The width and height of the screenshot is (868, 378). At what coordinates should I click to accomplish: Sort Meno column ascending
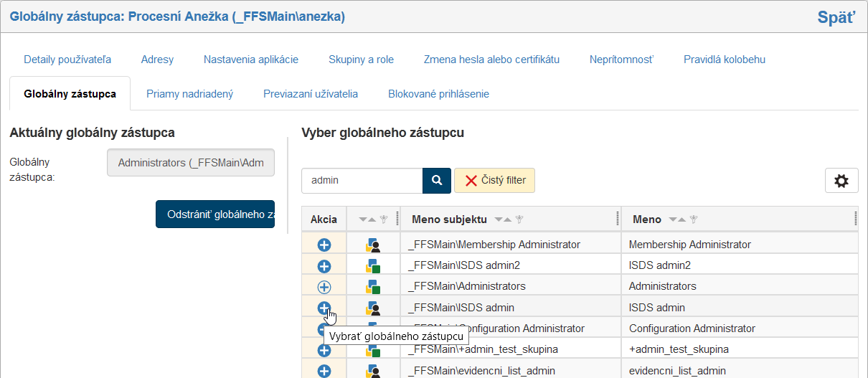[681, 219]
